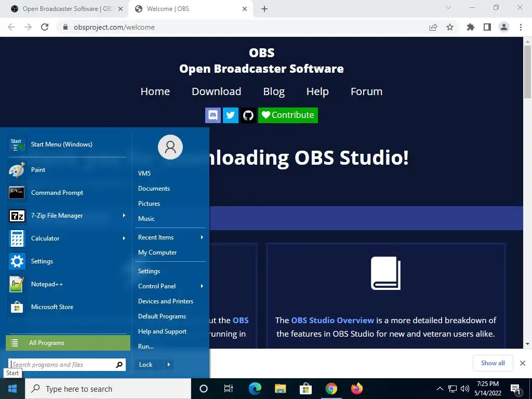Open the OBS Discord icon link
Image resolution: width=532 pixels, height=399 pixels.
[x=212, y=115]
